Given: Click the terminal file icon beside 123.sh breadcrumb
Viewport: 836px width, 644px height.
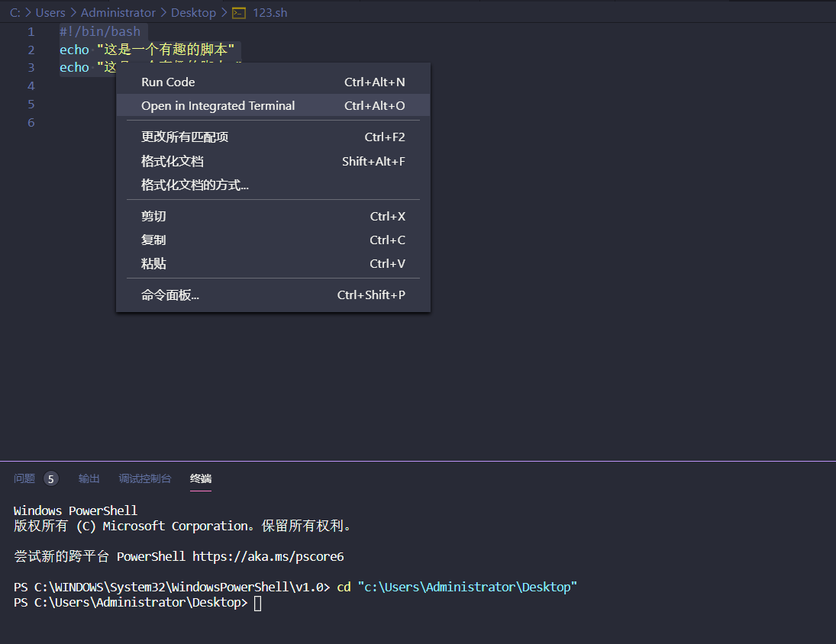Looking at the screenshot, I should [x=238, y=12].
